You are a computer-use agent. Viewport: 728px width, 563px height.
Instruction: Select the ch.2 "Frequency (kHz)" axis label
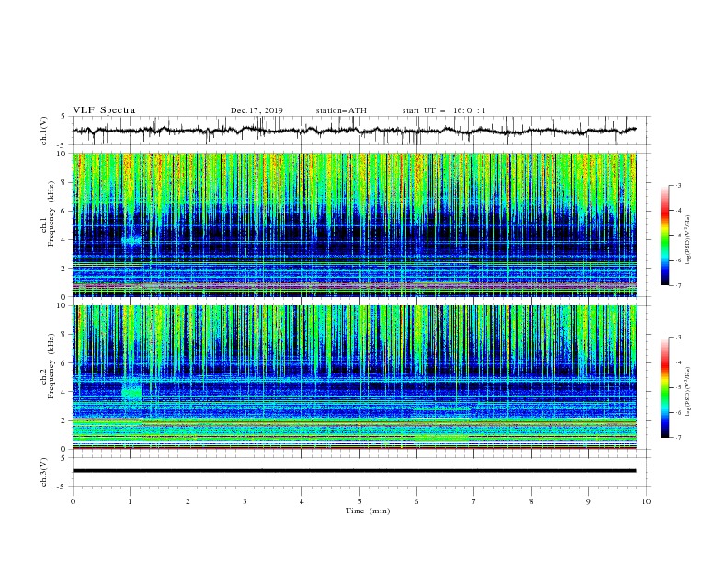coord(51,365)
